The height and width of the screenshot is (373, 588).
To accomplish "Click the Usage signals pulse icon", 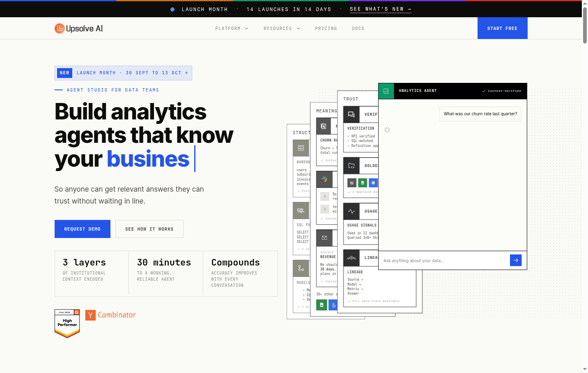I will tap(351, 211).
